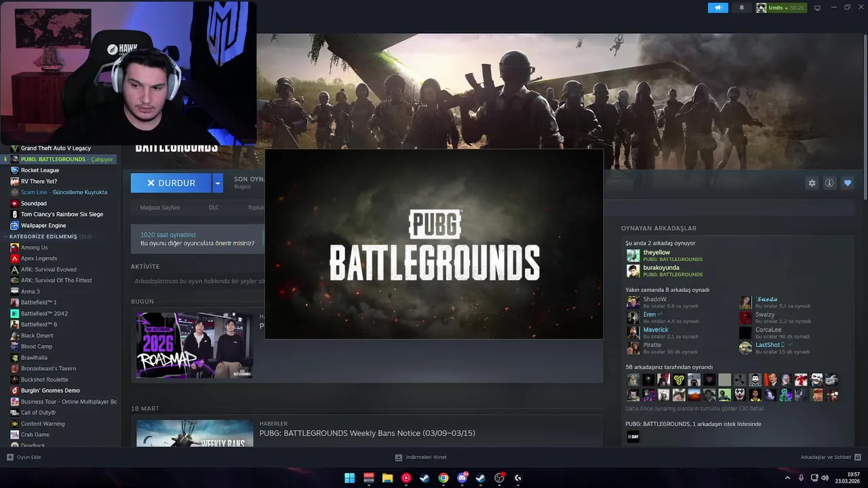Open LastShot's friend entry
868x488 pixels.
click(x=775, y=348)
